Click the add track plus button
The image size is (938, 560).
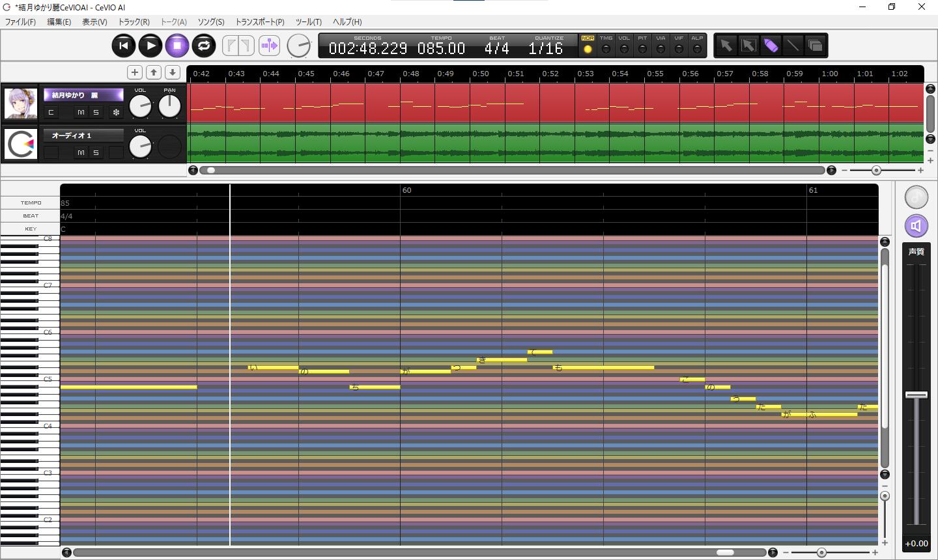(134, 72)
